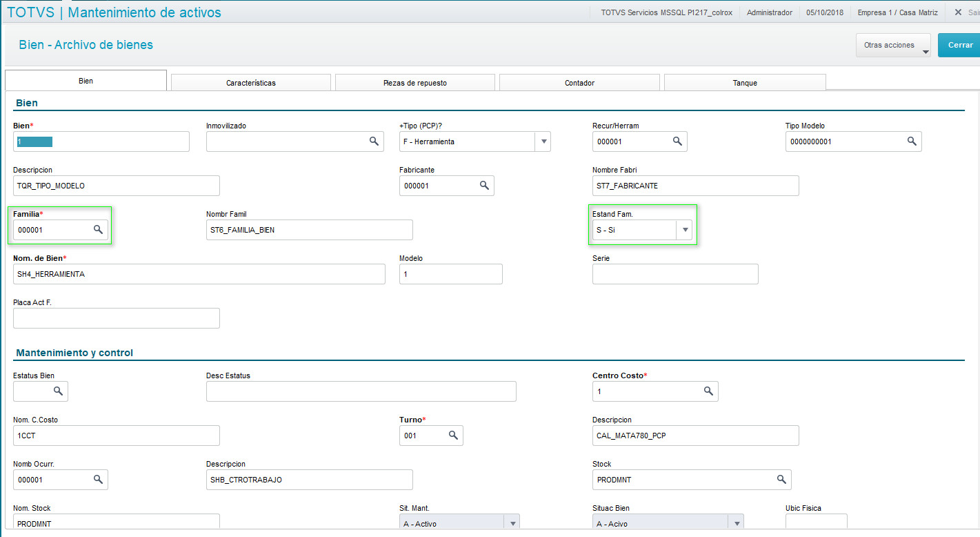This screenshot has height=537, width=980.
Task: Search Fabricante using magnifier icon
Action: click(x=484, y=186)
